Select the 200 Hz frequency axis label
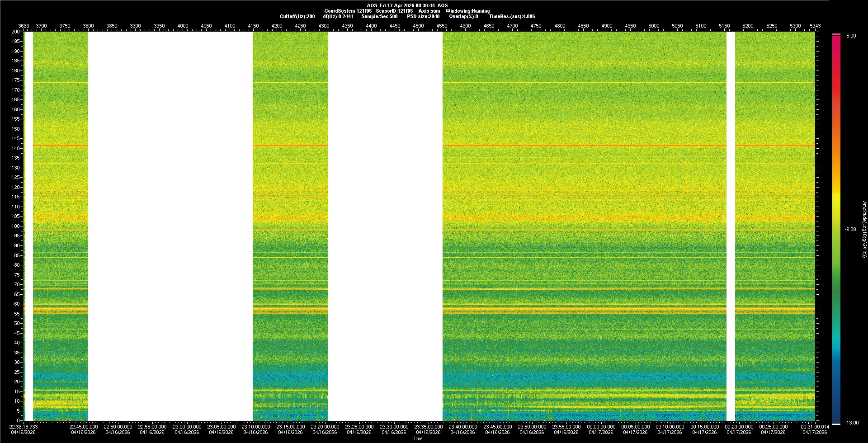This screenshot has width=868, height=443. pyautogui.click(x=15, y=32)
